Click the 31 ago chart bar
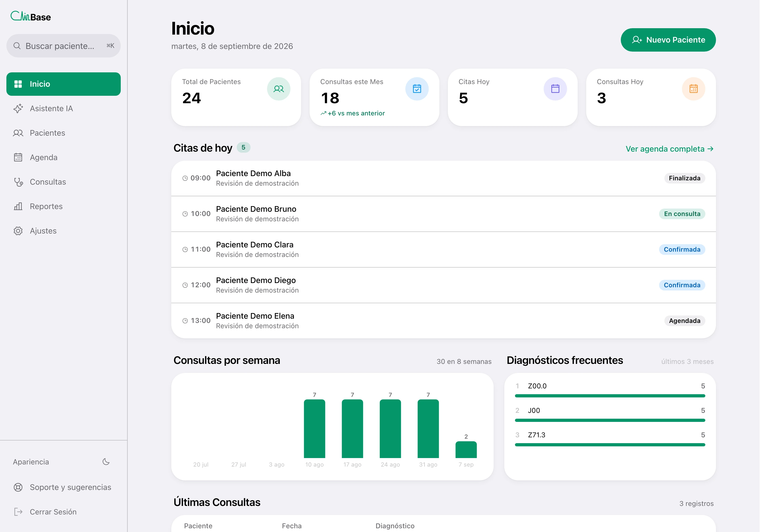 (x=428, y=429)
